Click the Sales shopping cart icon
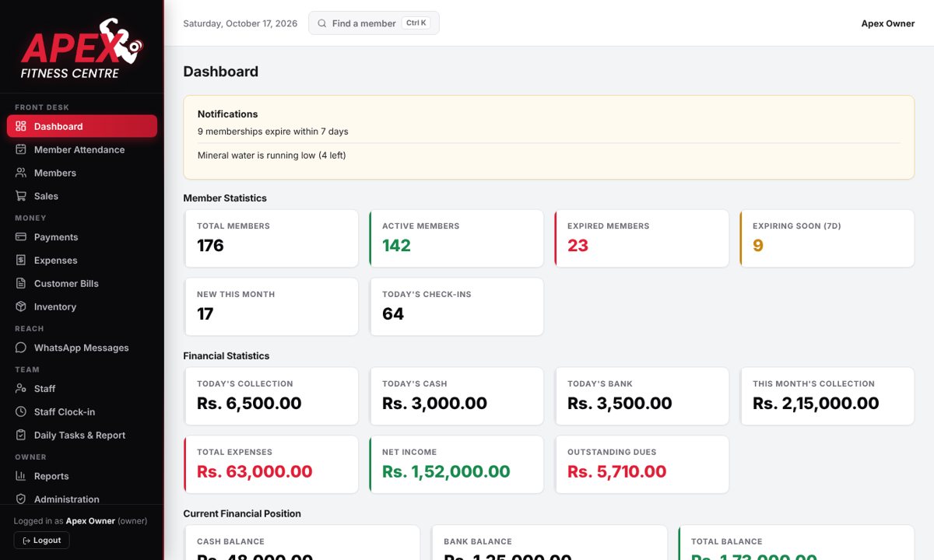The image size is (934, 560). (21, 196)
